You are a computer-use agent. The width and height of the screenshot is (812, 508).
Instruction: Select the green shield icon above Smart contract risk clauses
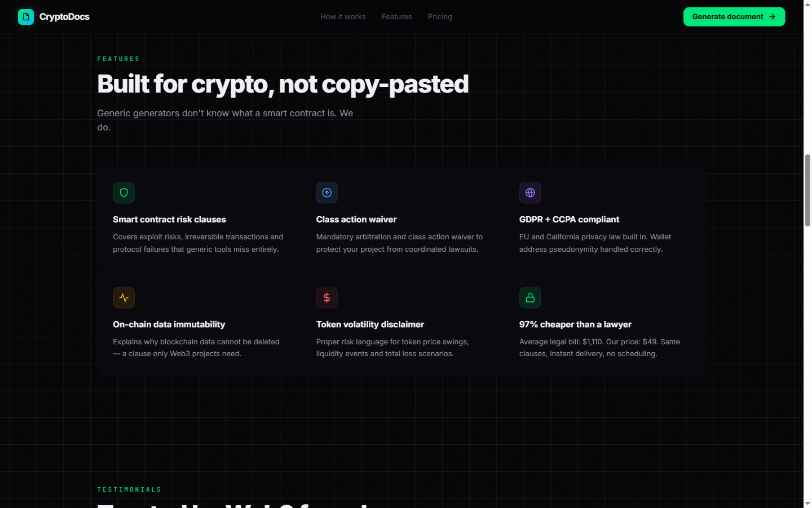click(x=123, y=192)
